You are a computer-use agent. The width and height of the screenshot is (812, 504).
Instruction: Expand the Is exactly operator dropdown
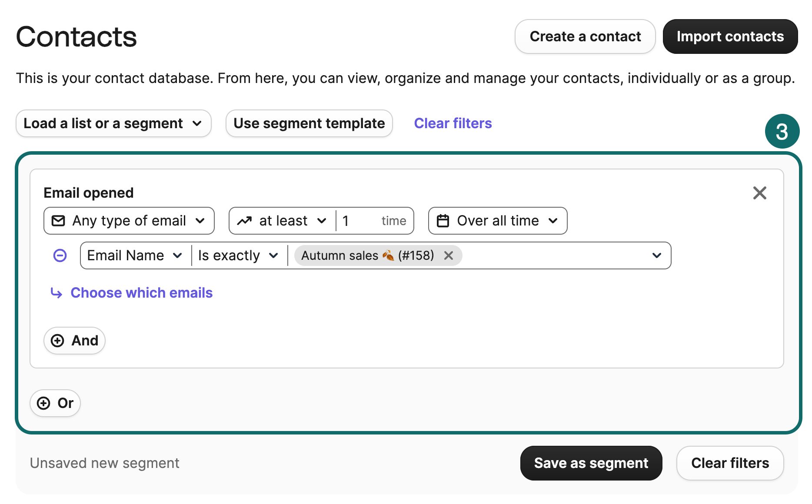click(274, 255)
